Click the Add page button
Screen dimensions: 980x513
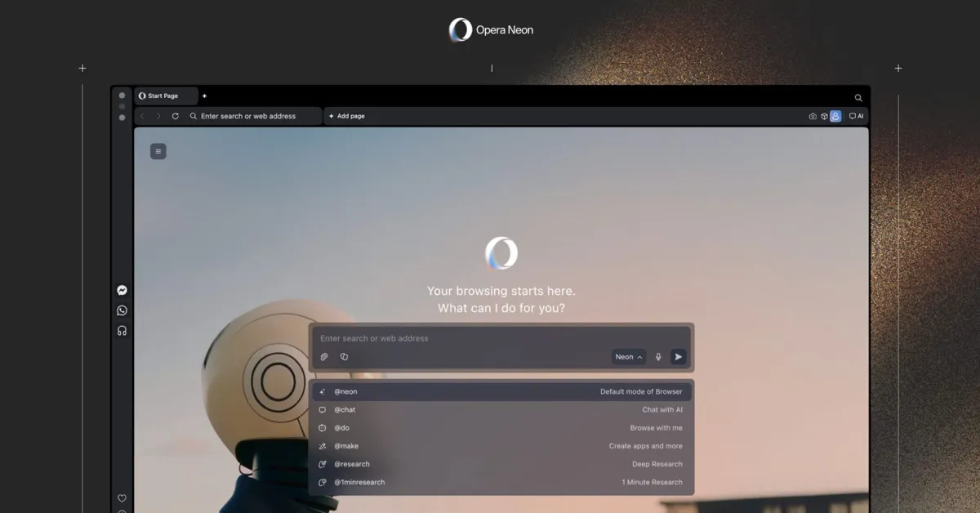pos(347,116)
